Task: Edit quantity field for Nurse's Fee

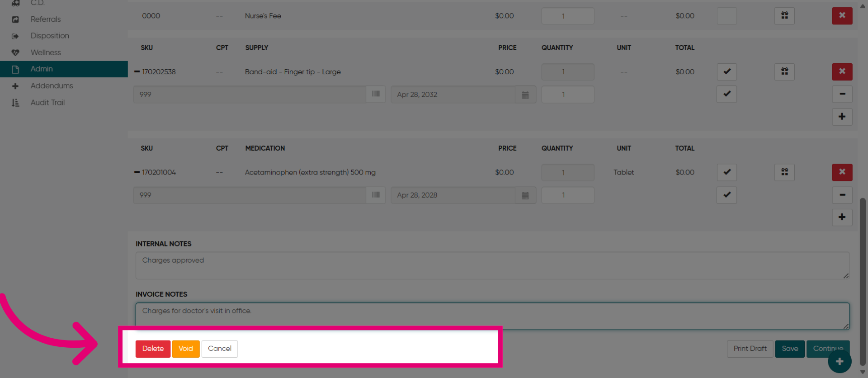Action: coord(567,16)
